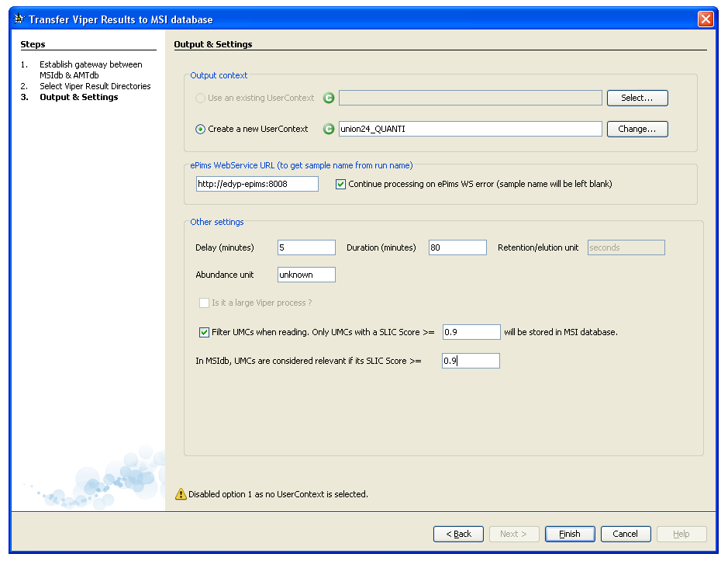Select step 3 Output & Settings in Steps list
Image resolution: width=728 pixels, height=564 pixels.
point(78,97)
